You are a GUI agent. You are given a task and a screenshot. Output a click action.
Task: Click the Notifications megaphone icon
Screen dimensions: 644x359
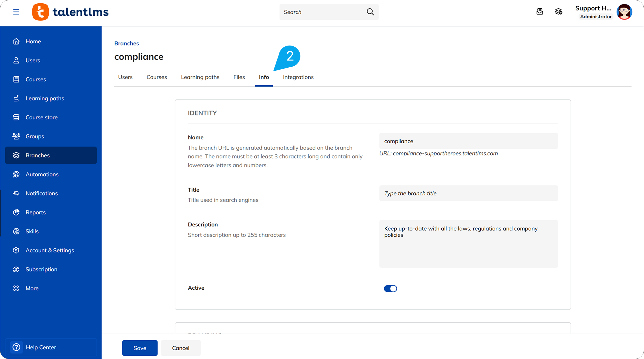tap(16, 193)
